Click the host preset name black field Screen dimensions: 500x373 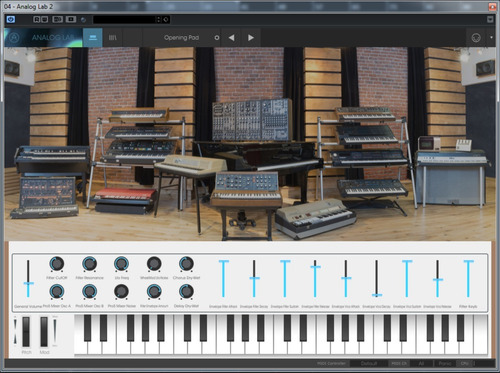(124, 20)
